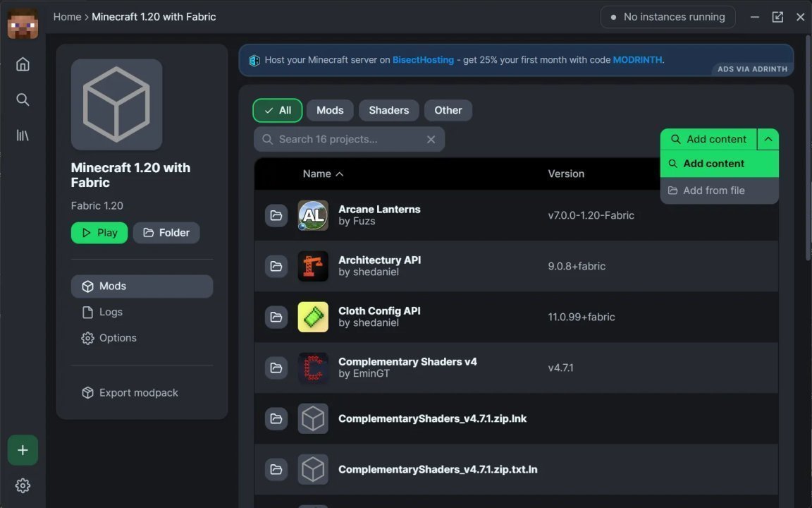Viewport: 812px width, 508px height.
Task: Toggle the Other content filter
Action: (448, 110)
